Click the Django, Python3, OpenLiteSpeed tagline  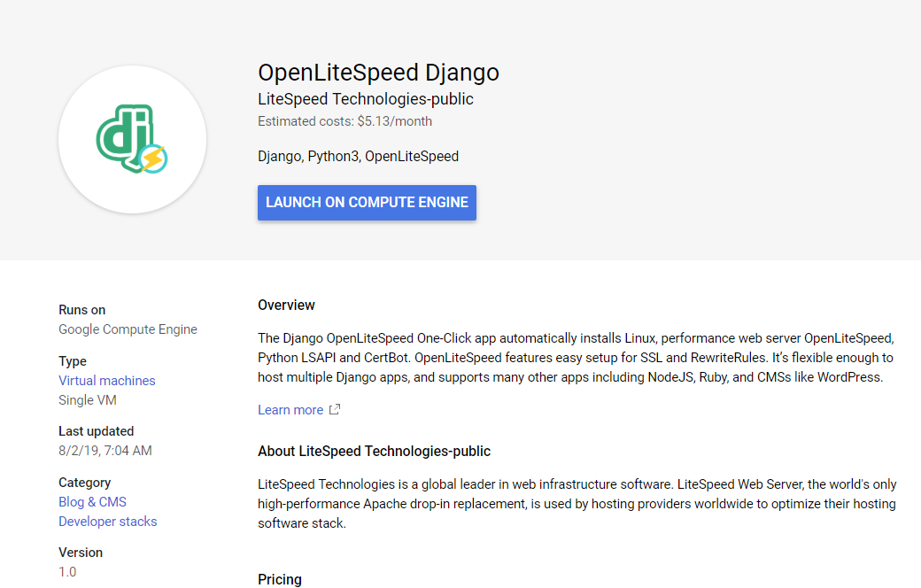[359, 157]
